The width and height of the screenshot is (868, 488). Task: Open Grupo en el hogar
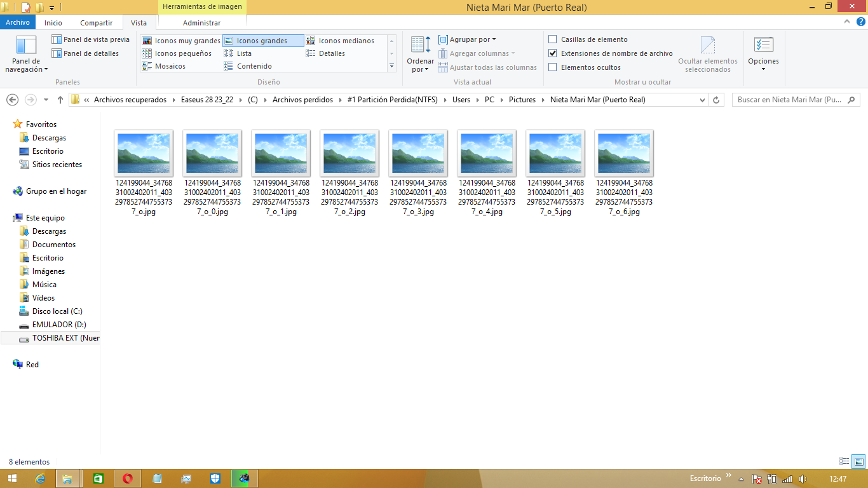coord(56,191)
